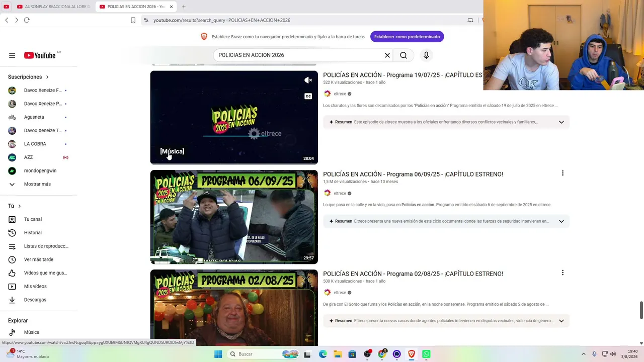The height and width of the screenshot is (362, 644).
Task: Go forward with browser forward arrow
Action: (17, 20)
